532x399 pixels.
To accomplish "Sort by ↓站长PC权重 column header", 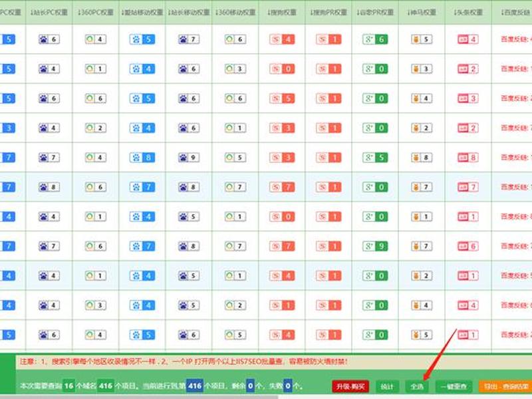I will click(x=49, y=13).
